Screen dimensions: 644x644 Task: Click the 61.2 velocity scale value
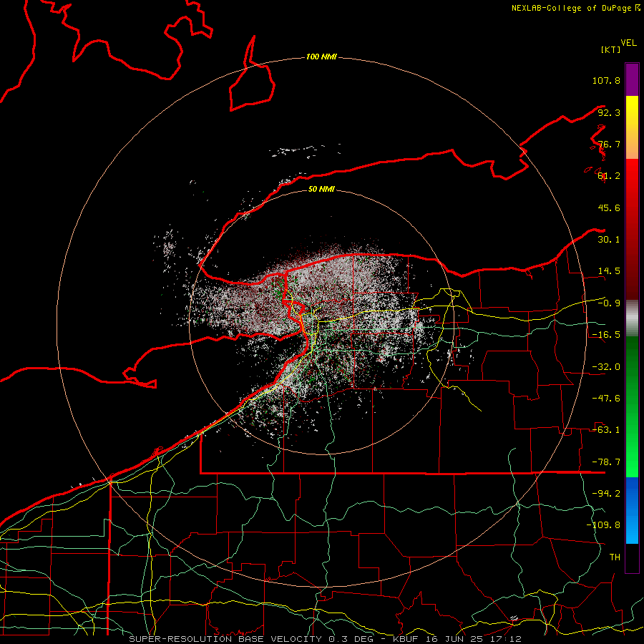click(x=609, y=176)
